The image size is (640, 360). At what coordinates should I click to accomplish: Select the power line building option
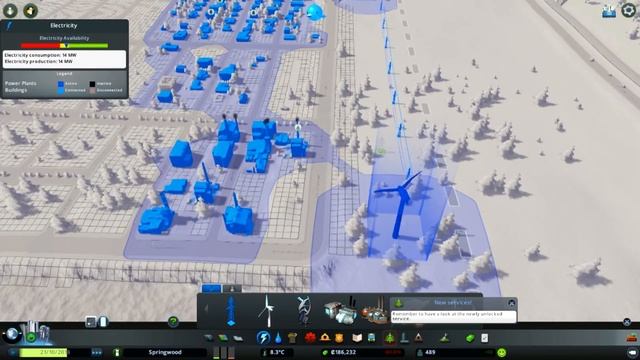(231, 311)
